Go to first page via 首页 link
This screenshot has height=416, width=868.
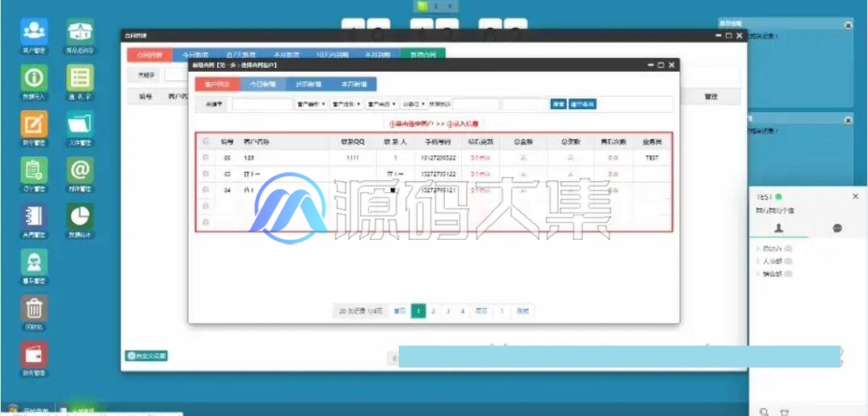point(400,311)
